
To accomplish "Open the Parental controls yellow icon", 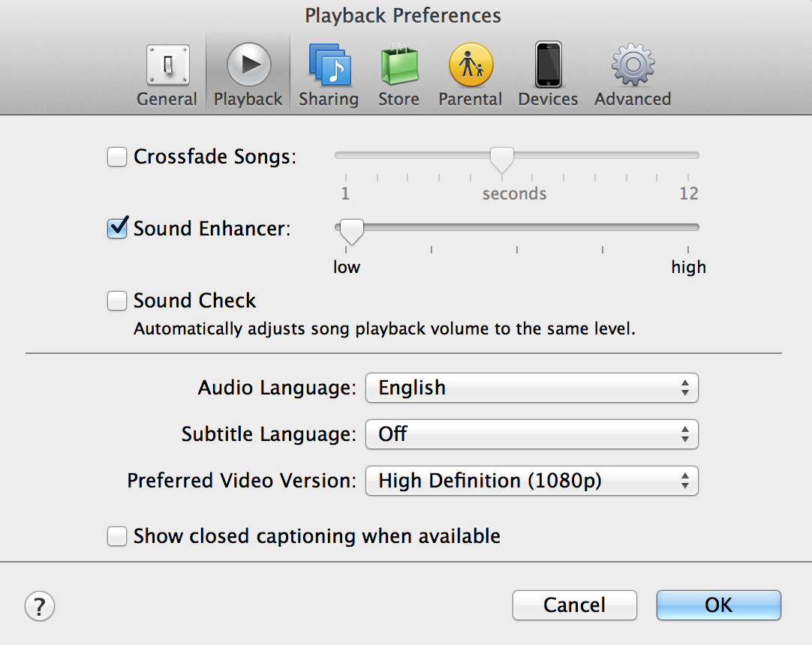I will 471,65.
